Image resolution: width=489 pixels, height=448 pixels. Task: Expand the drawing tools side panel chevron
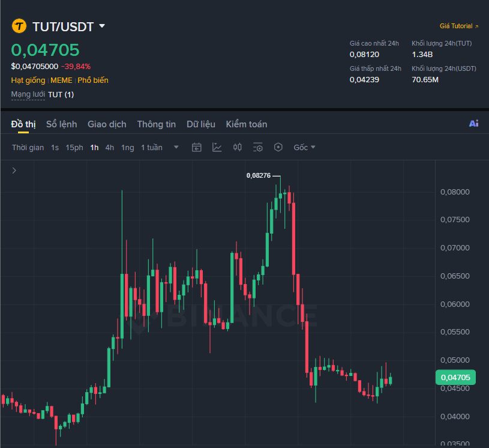tap(14, 171)
